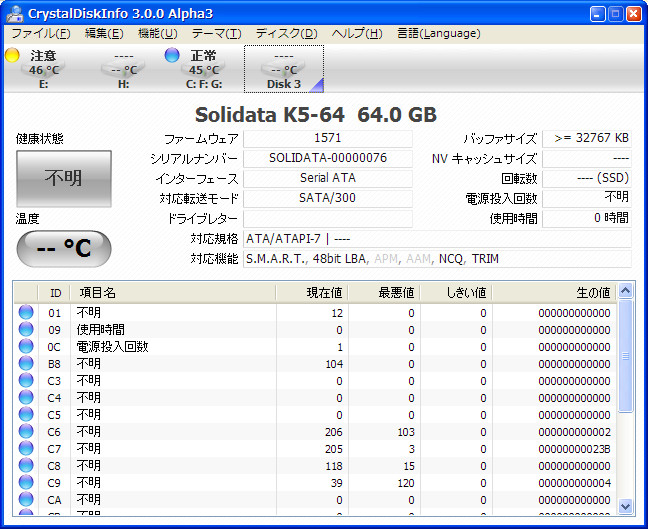The width and height of the screenshot is (648, 529).
Task: Click raw value 000000000002 in row C6
Action: point(574,432)
